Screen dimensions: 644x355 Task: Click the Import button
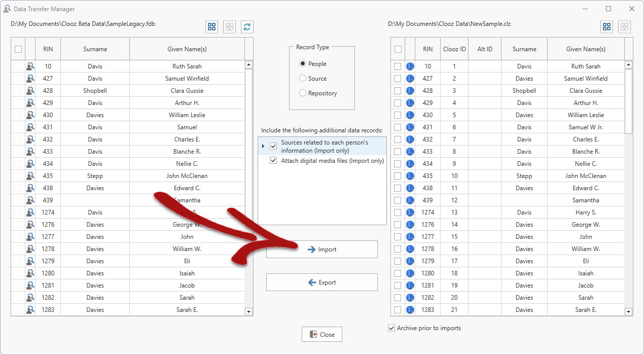pos(322,250)
